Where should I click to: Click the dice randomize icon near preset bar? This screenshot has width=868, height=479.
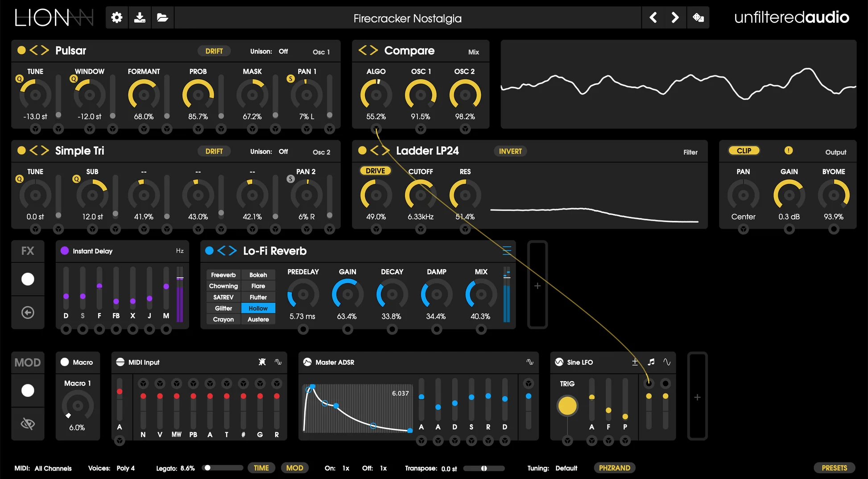point(698,18)
